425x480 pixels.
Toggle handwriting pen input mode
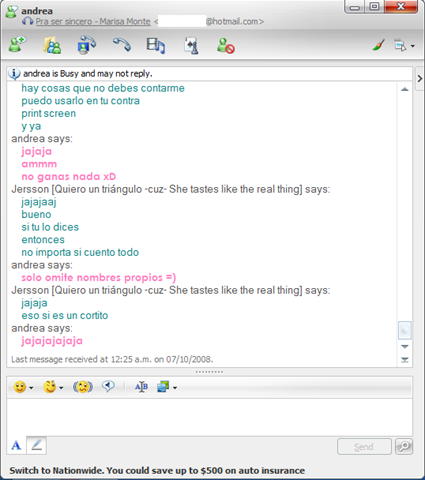pyautogui.click(x=36, y=445)
